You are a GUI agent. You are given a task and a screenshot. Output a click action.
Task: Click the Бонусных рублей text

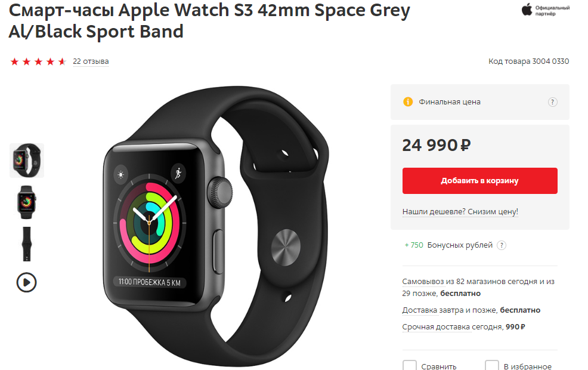click(x=460, y=245)
